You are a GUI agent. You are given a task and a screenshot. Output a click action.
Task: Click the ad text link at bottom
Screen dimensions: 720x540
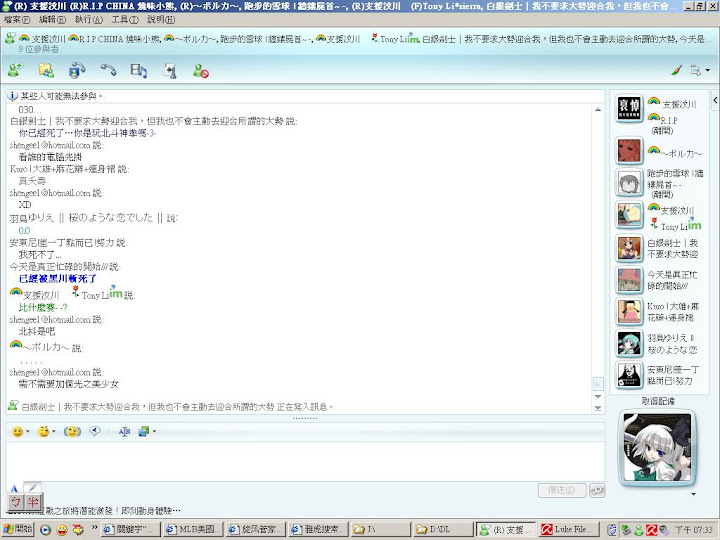pos(112,511)
